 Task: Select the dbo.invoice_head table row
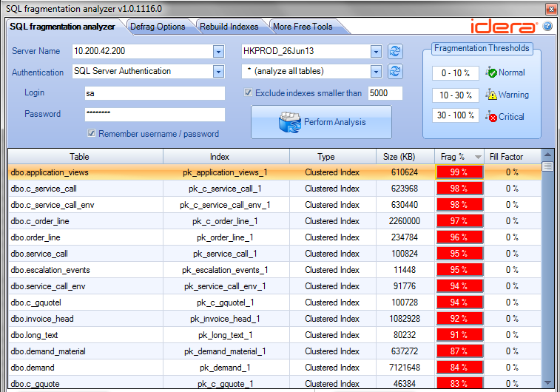[x=274, y=319]
